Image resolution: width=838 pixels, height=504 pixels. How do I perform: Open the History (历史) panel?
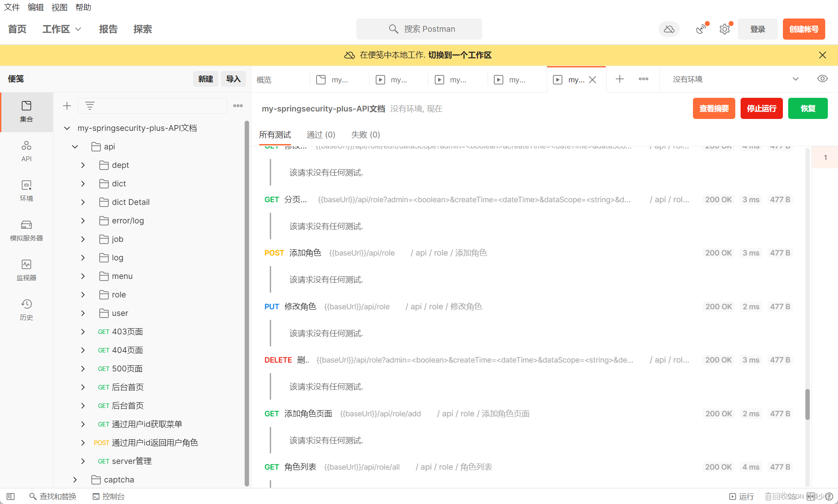[26, 310]
